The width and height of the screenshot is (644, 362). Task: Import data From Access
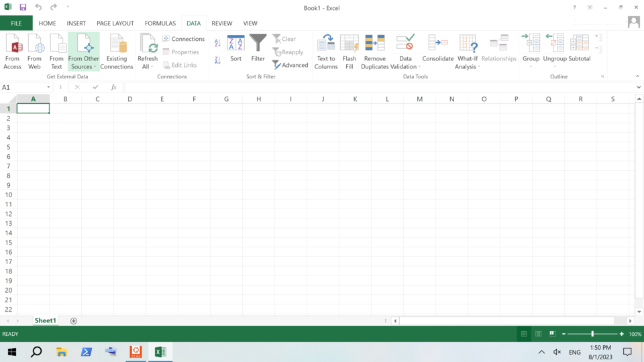(x=12, y=52)
